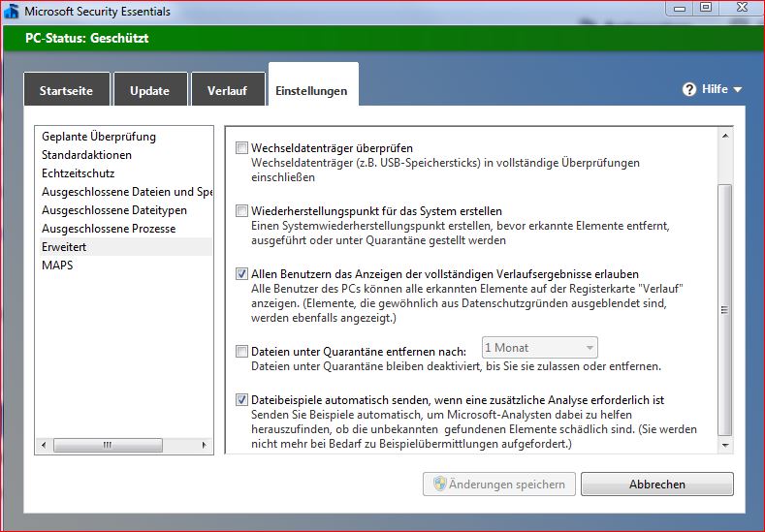Uncheck Allen Benutzern Verlaufsergebnisse erlauben

click(x=242, y=274)
